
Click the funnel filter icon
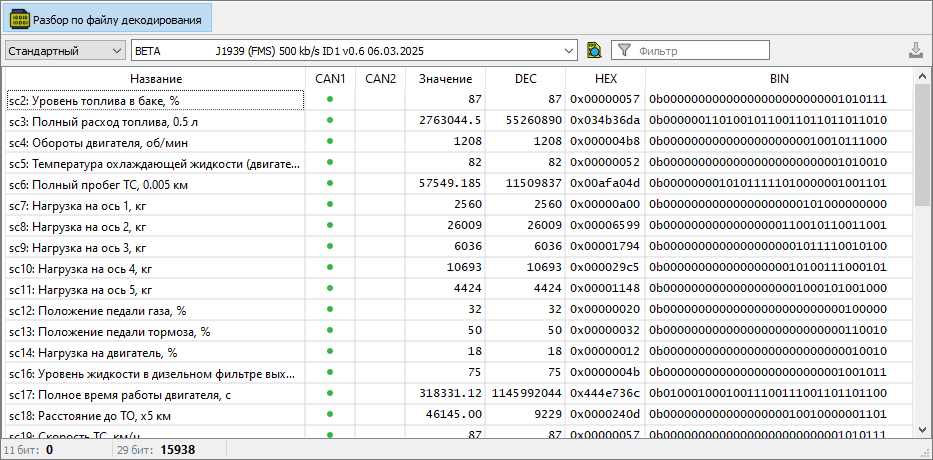624,50
